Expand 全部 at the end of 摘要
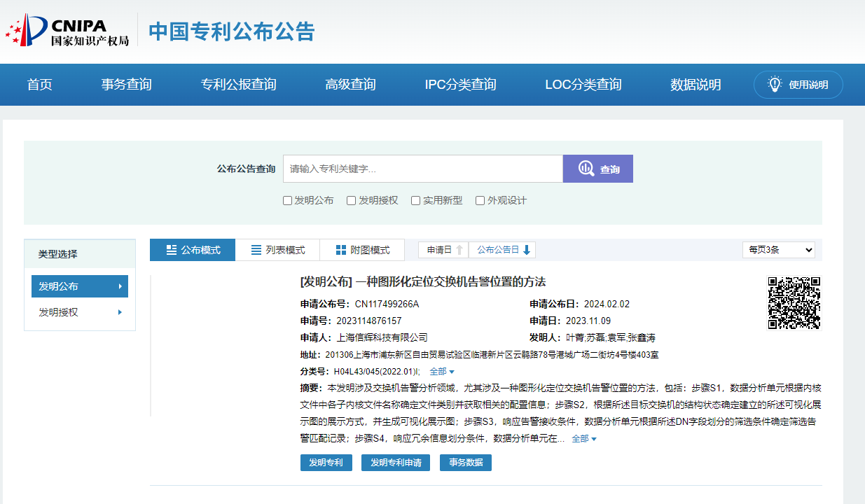The width and height of the screenshot is (865, 504). pos(584,439)
